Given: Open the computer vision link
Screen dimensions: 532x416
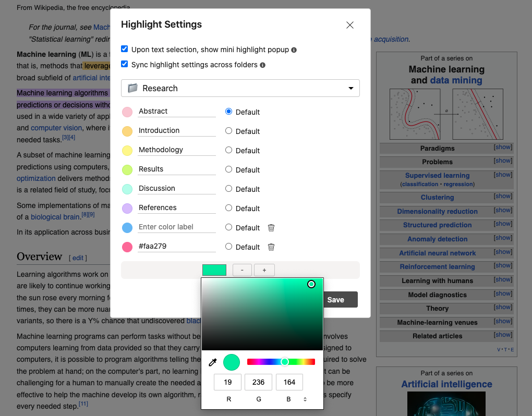Looking at the screenshot, I should 56,128.
